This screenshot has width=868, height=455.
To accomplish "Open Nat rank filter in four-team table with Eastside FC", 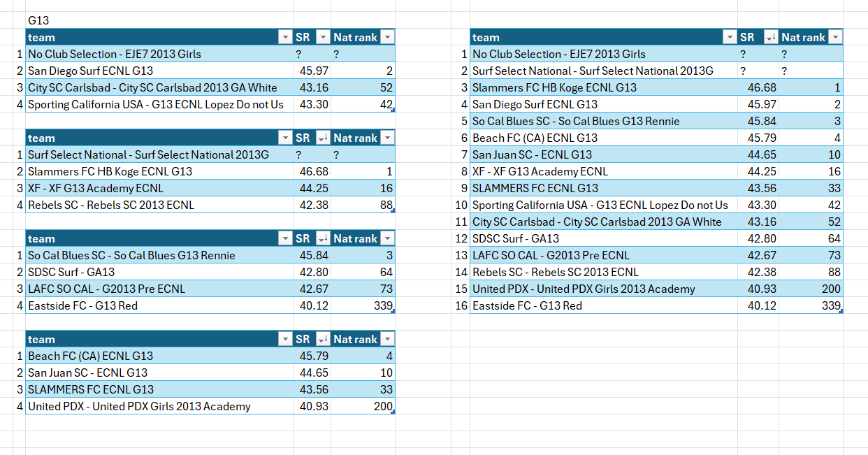I will pyautogui.click(x=387, y=239).
